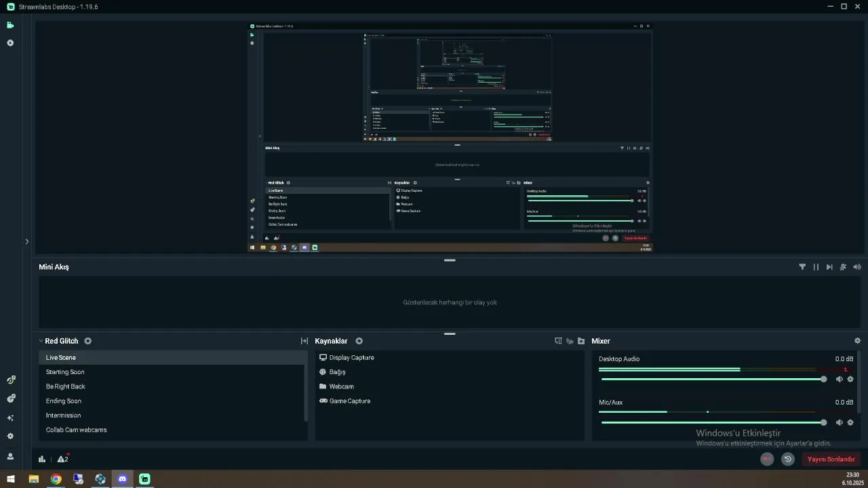End the stream with Yayını Sonlandır
Viewport: 868px width, 488px height.
click(x=831, y=459)
